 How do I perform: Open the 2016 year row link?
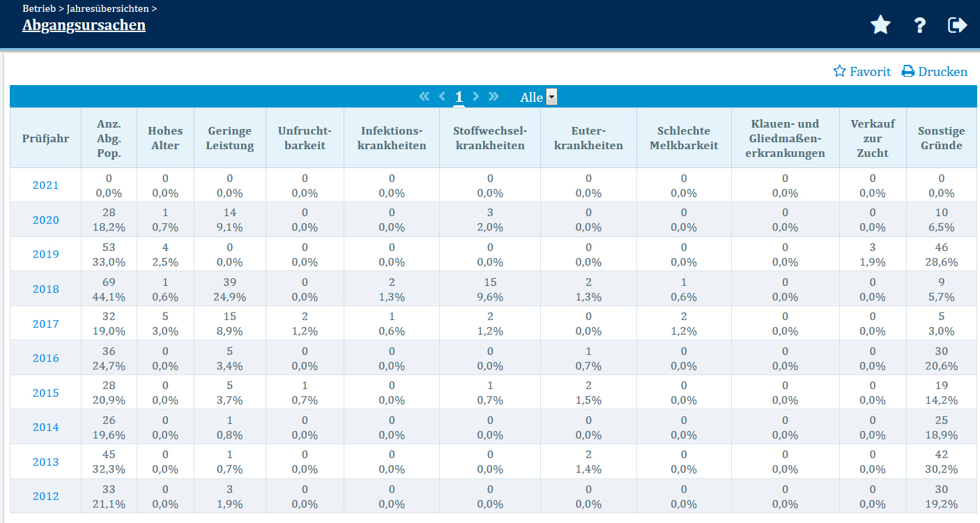pyautogui.click(x=46, y=358)
